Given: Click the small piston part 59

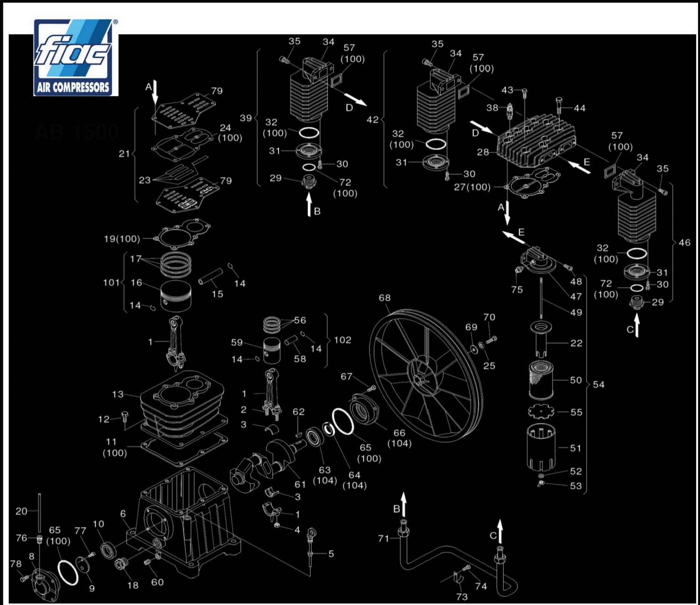Looking at the screenshot, I should coord(272,351).
